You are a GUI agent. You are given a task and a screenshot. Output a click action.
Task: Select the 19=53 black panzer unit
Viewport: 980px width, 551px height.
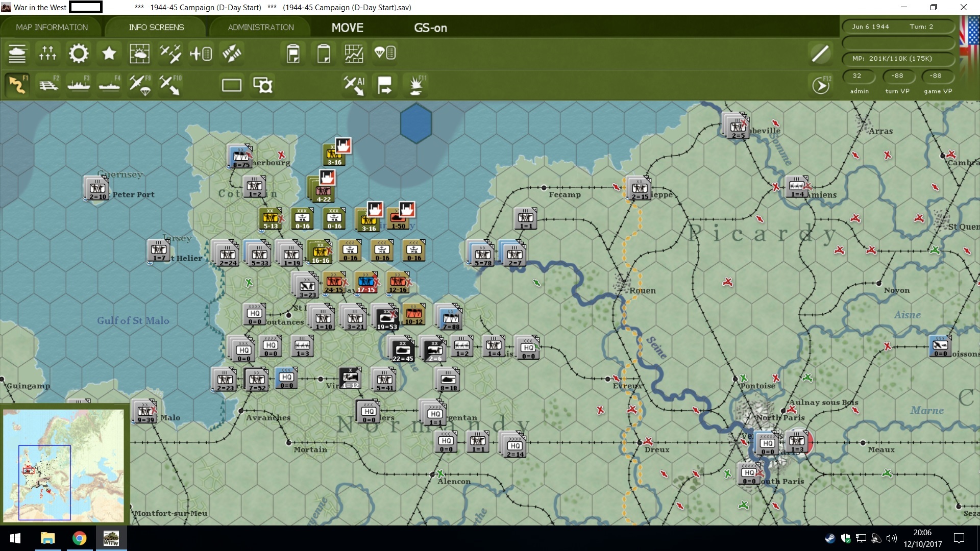pos(386,318)
